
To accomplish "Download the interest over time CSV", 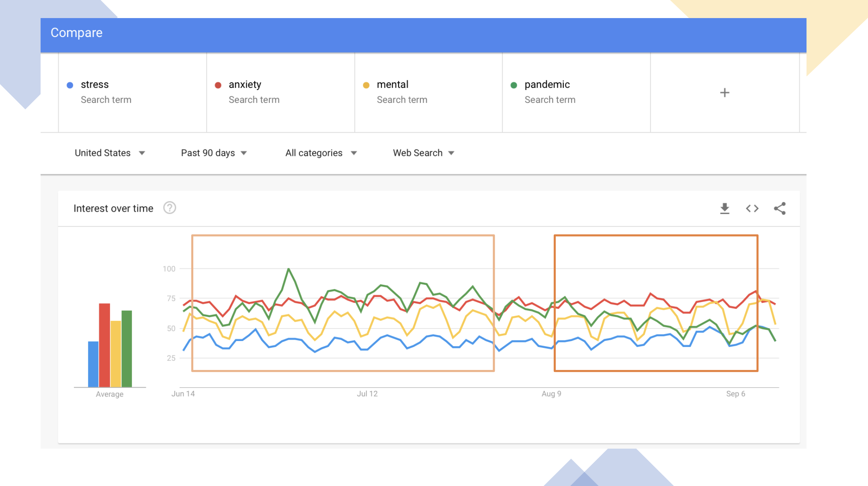I will (725, 208).
